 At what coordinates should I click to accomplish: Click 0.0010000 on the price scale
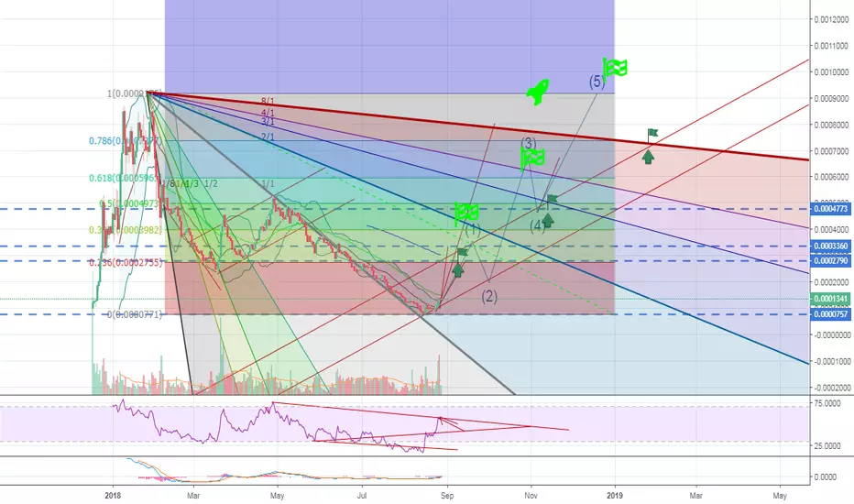click(x=831, y=71)
